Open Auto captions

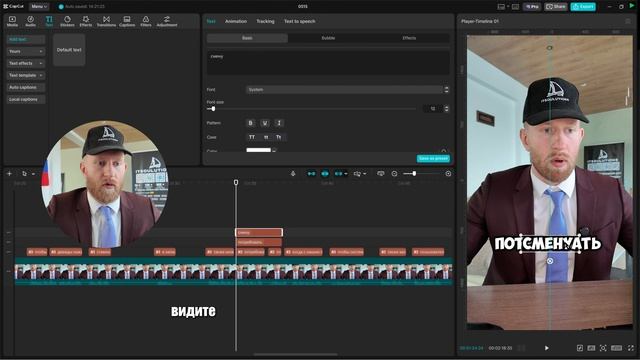click(26, 87)
